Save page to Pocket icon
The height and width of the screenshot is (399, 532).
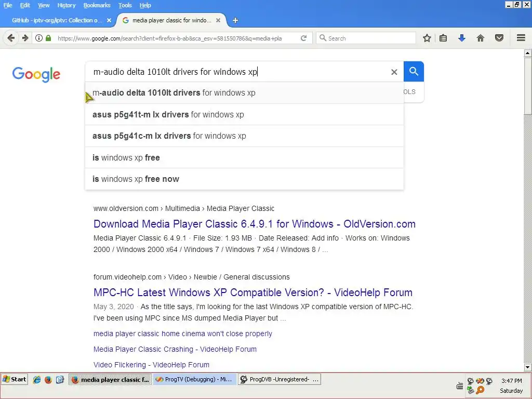coord(499,38)
